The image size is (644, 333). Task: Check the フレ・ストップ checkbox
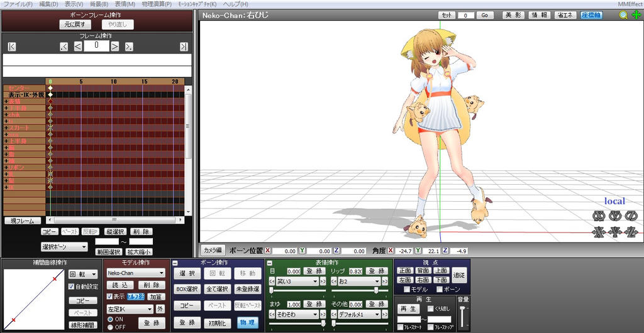click(430, 327)
